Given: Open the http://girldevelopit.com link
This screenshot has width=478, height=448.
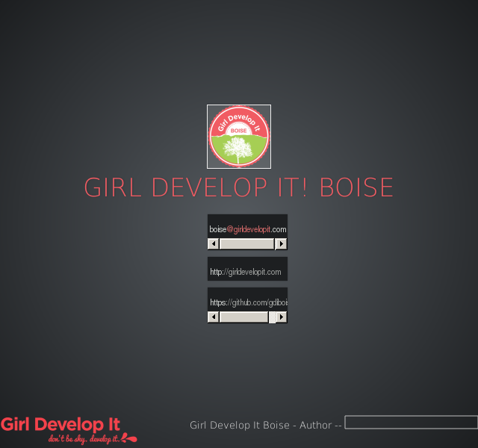Looking at the screenshot, I should tap(246, 272).
